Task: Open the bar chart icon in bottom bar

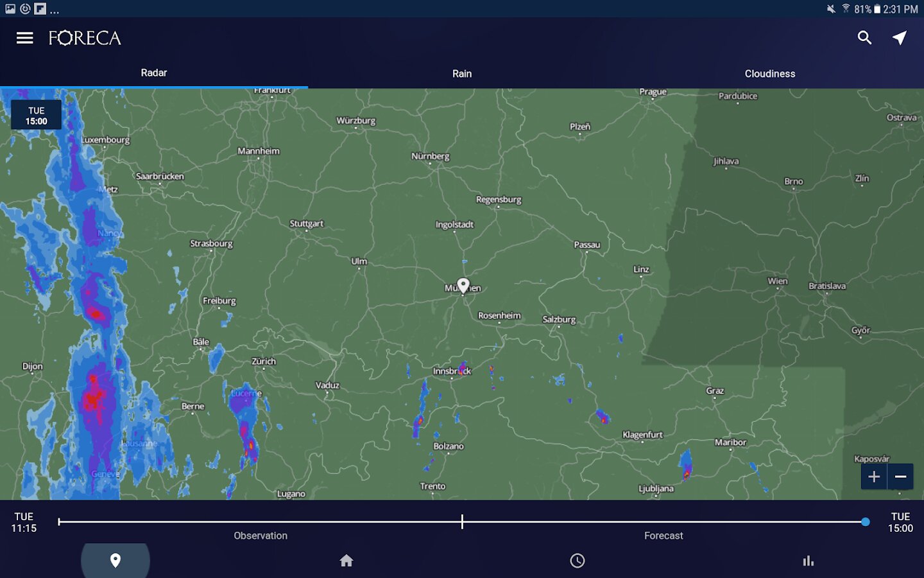Action: (x=809, y=561)
